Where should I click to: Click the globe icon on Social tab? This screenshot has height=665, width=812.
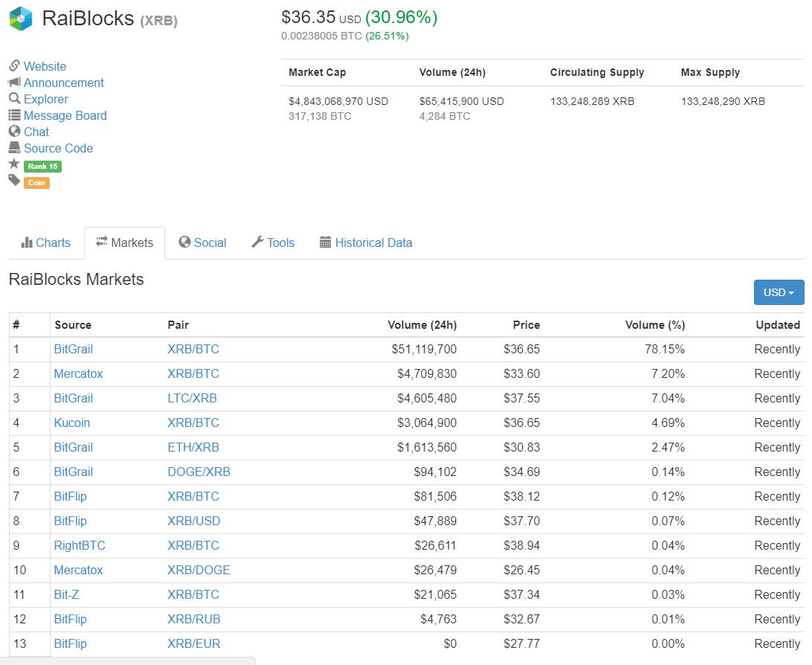click(184, 242)
